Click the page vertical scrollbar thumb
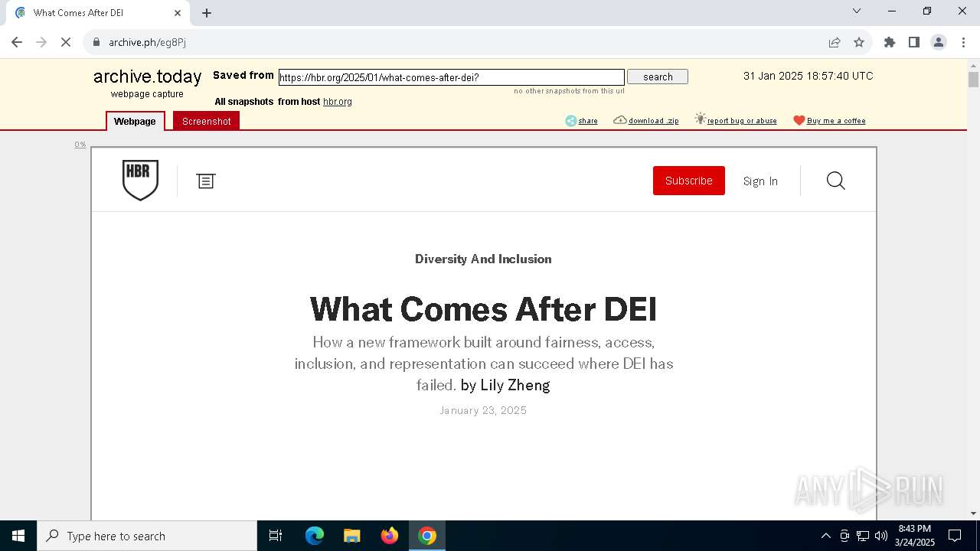 coord(973,80)
